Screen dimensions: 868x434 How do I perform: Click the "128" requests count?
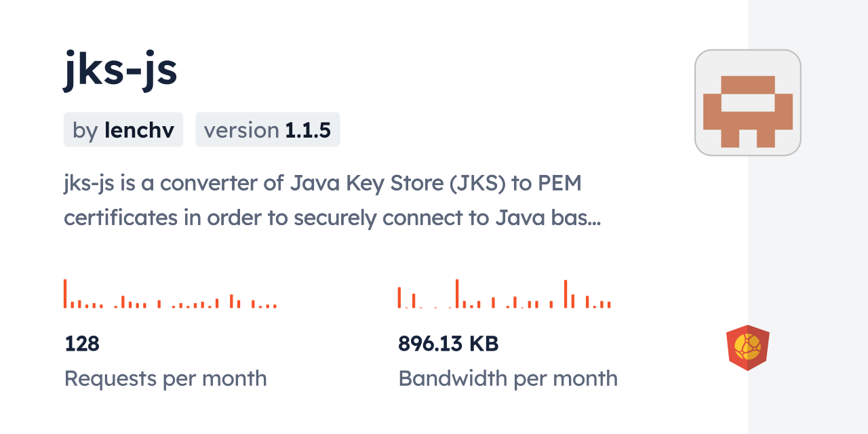pos(82,344)
